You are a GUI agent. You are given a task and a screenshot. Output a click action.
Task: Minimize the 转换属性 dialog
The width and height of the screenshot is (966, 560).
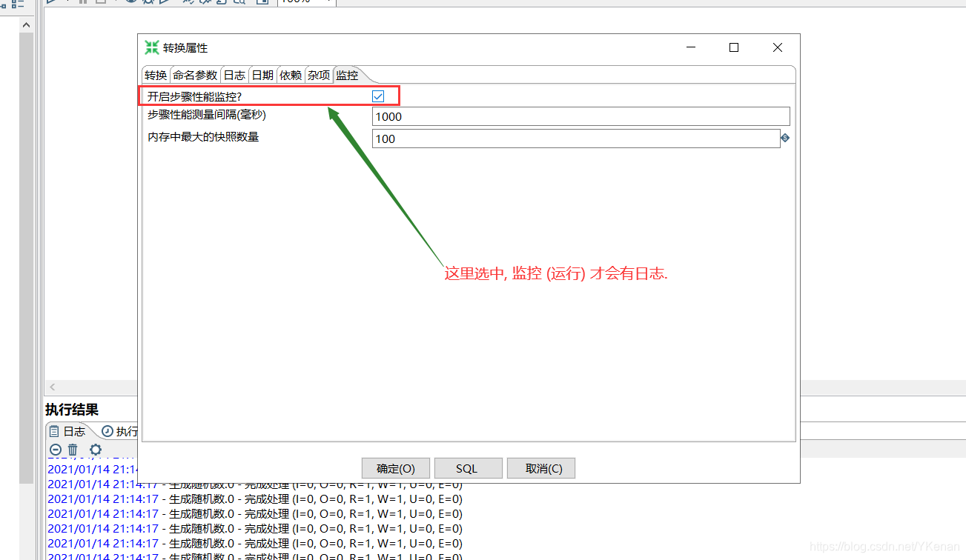691,47
